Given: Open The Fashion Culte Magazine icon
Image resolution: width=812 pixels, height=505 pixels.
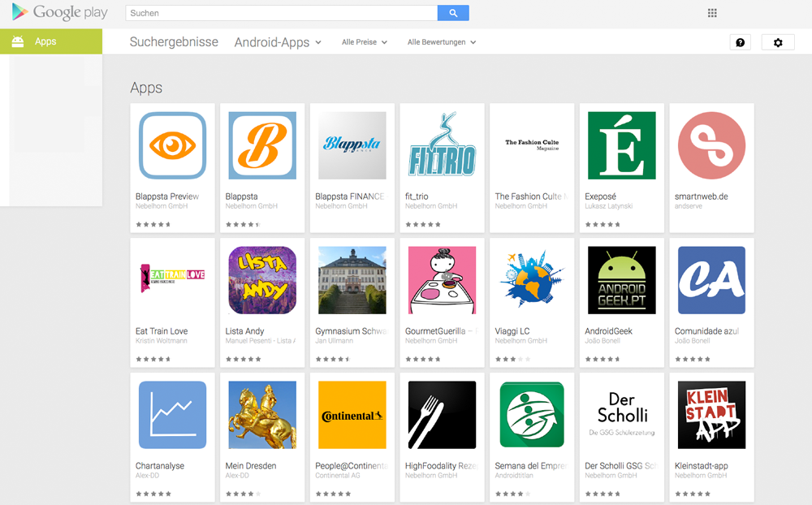Looking at the screenshot, I should coord(532,145).
